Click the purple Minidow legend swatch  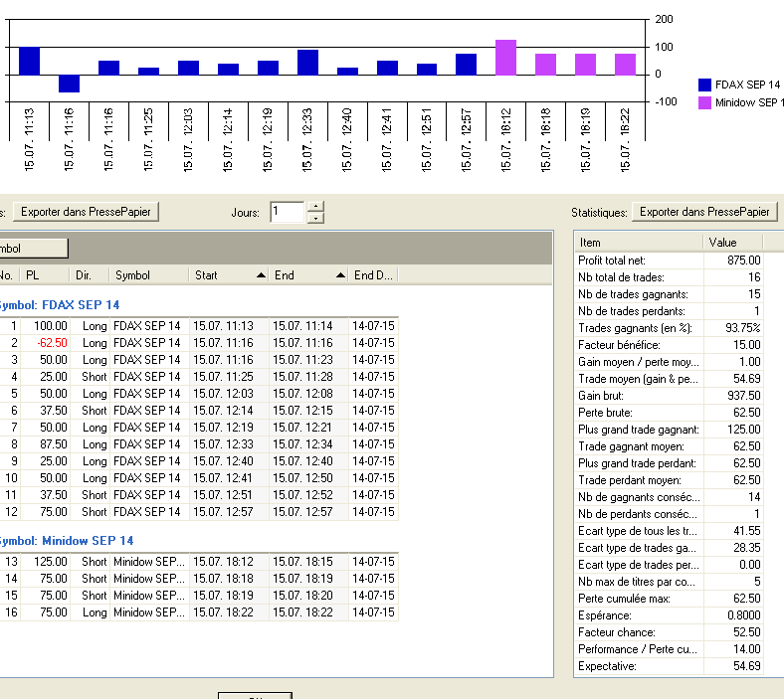705,103
